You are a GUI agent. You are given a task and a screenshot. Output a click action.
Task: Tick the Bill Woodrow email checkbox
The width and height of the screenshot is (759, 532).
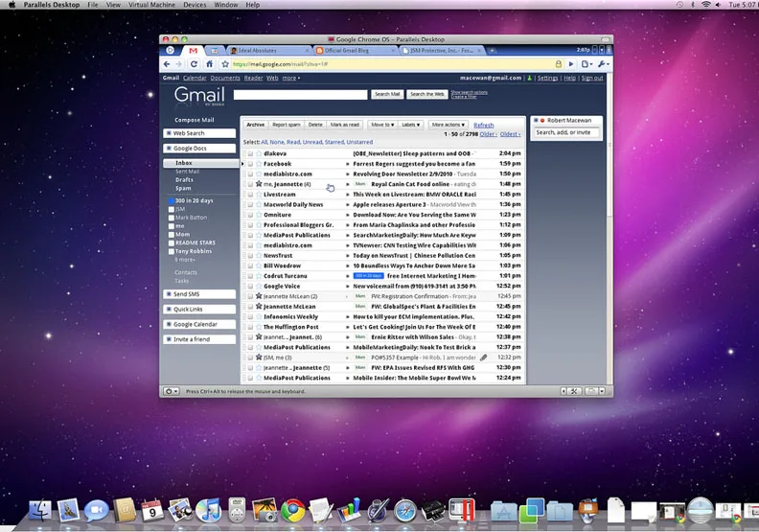tap(250, 266)
